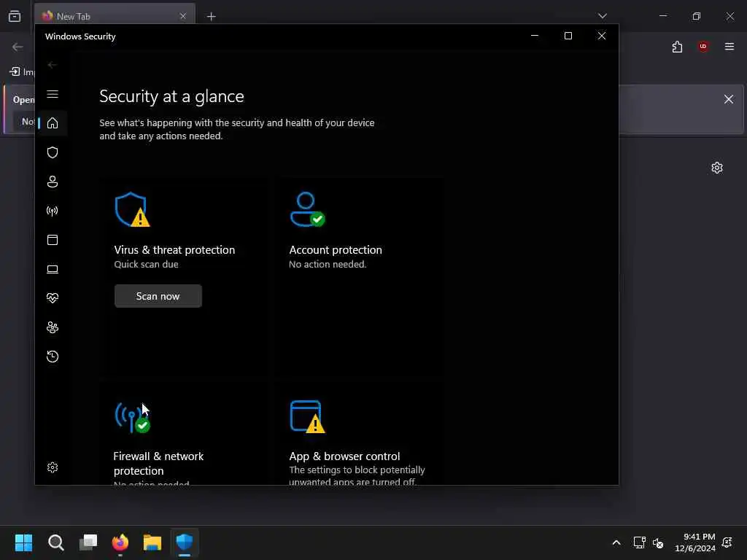Click the Virus & threat protection shield tile icon
Screen dimensions: 747x560
[133, 209]
